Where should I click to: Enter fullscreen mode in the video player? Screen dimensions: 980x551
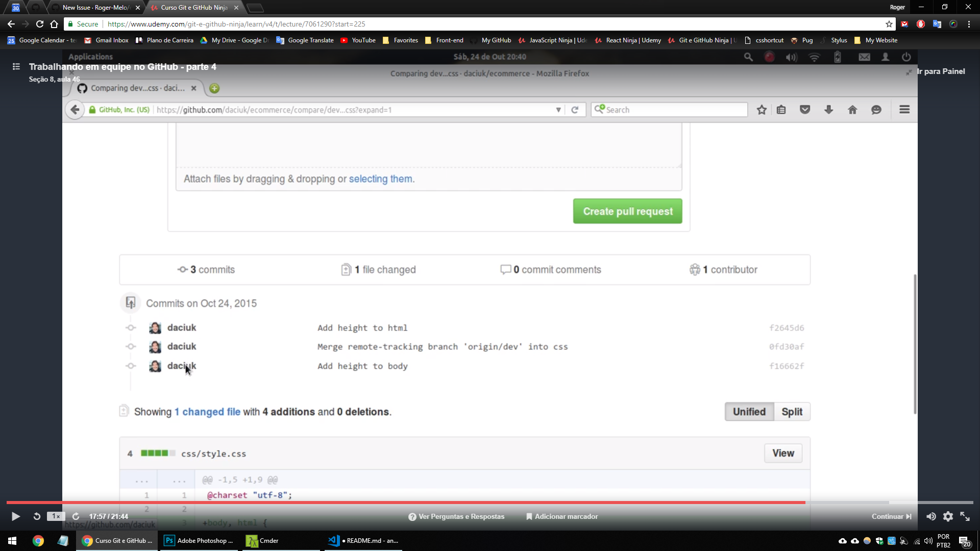click(x=965, y=516)
